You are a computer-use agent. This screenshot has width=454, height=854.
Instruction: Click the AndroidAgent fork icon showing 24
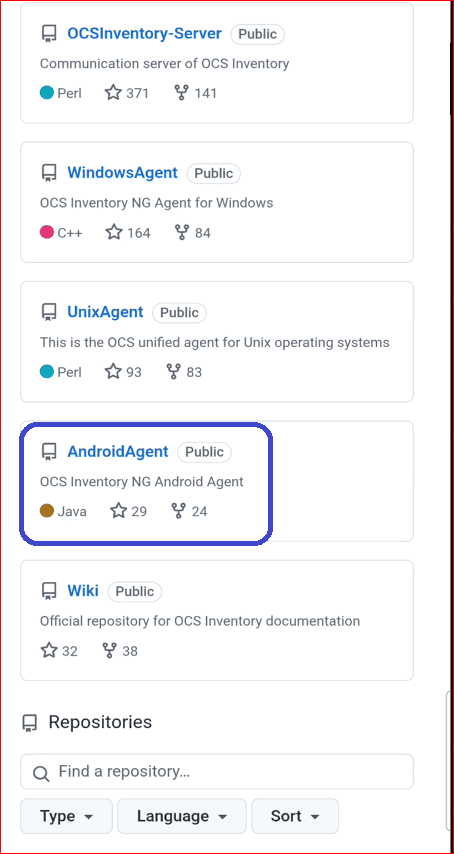179,511
